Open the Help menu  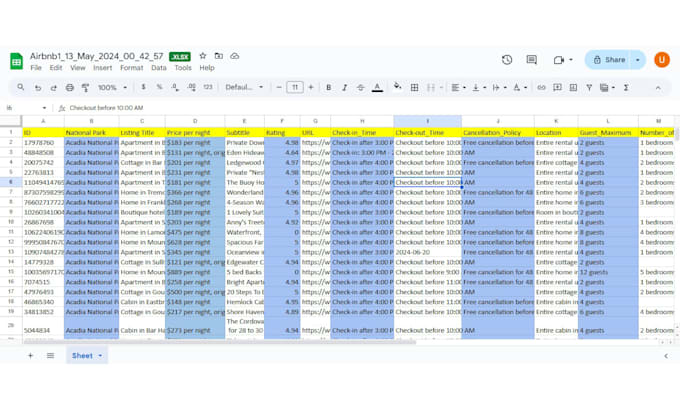207,68
